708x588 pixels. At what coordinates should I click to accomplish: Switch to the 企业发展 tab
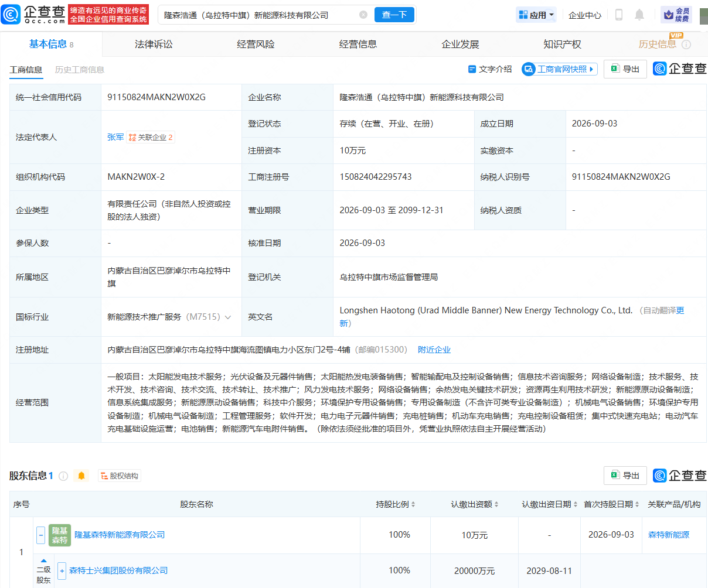pyautogui.click(x=460, y=44)
